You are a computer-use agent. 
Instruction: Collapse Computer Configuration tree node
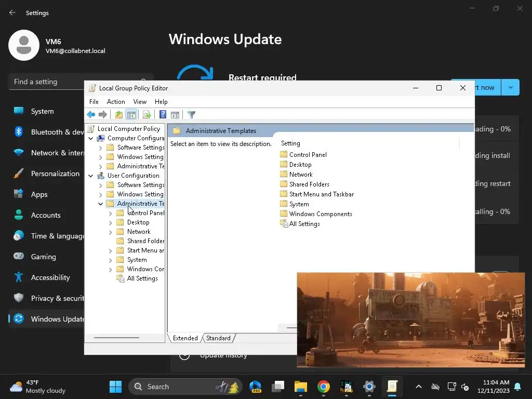(90, 138)
